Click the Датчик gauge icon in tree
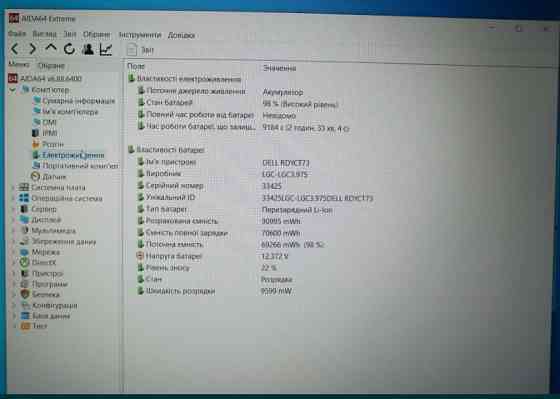The width and height of the screenshot is (560, 399). (35, 176)
